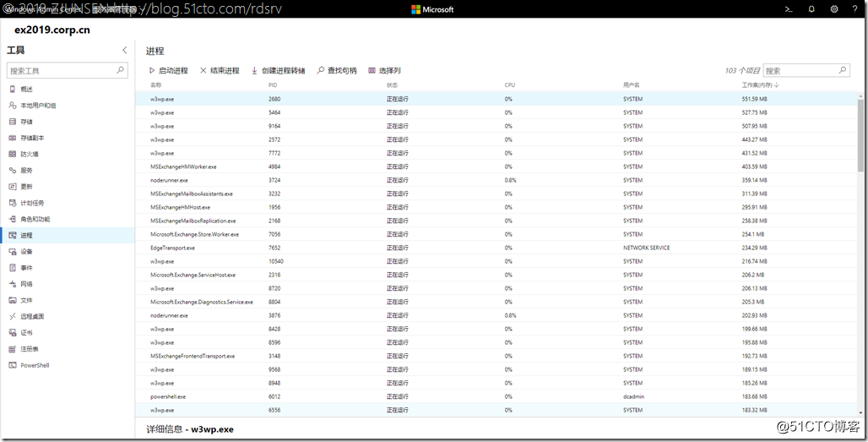This screenshot has height=442, width=868.
Task: Open the 防火墙 firewall tool icon
Action: point(12,154)
